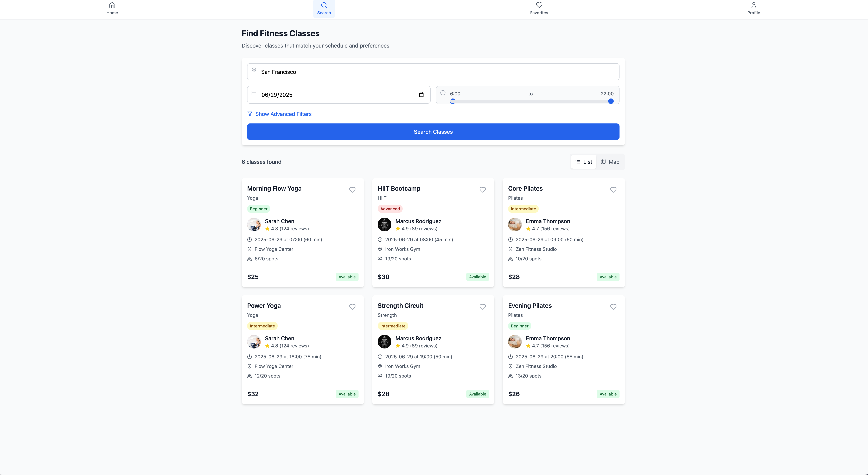Viewport: 868px width, 475px height.
Task: Click Marcus Rodriguez avatar on HIIT Bootcamp
Action: 384,225
